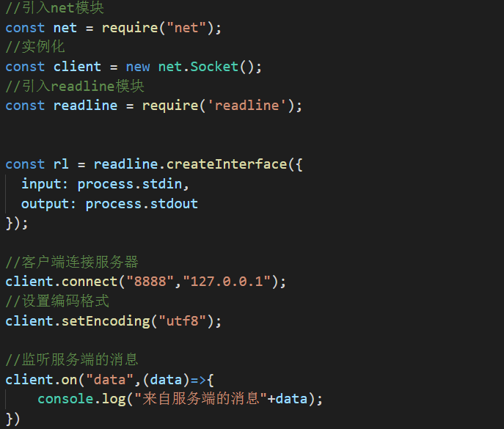Click the closing '});' of createInterface
This screenshot has width=504, height=429.
17,224
